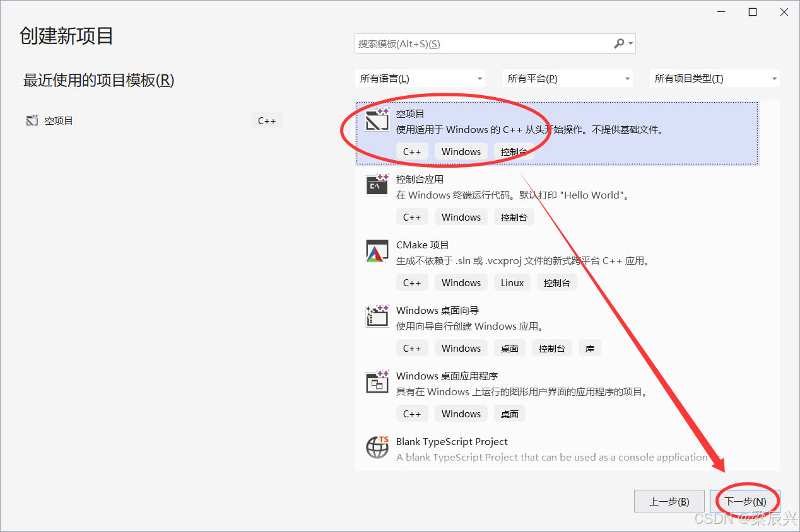
Task: Select the CMake 项目 template title
Action: (x=422, y=245)
